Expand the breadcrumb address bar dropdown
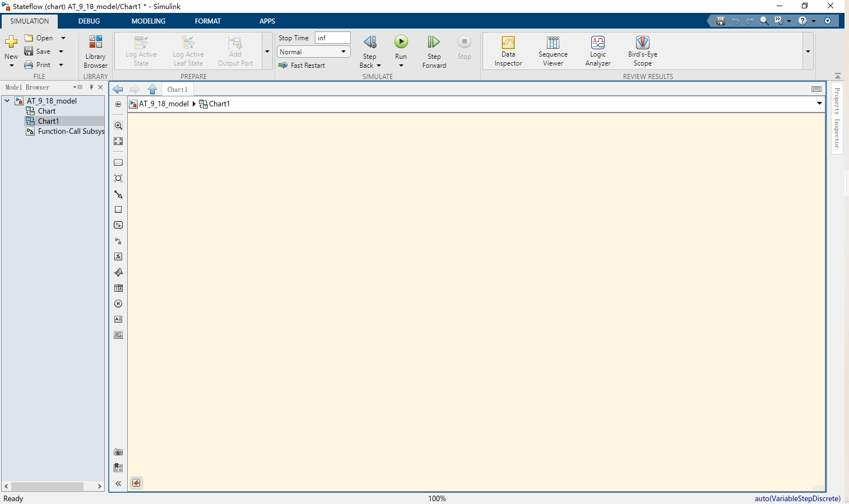Viewport: 849px width, 504px height. 819,104
